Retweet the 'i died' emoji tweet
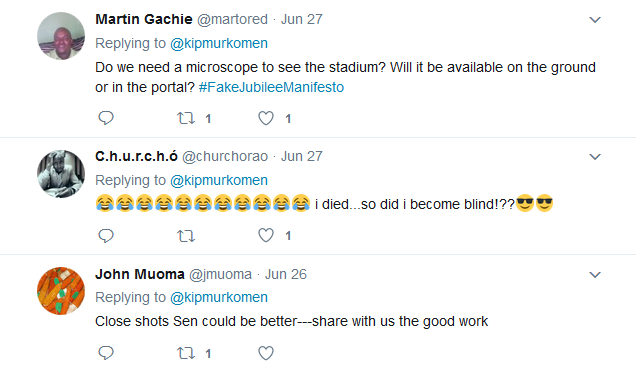Viewport: 636px width, 368px height. 186,236
